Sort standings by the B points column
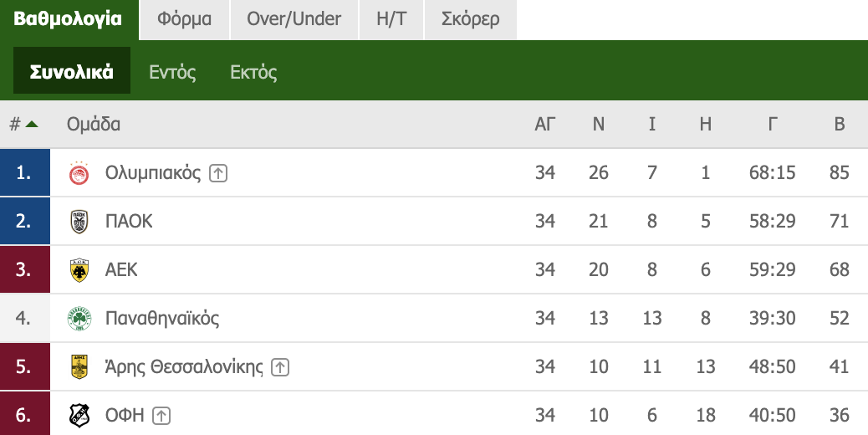Image resolution: width=868 pixels, height=435 pixels. click(840, 125)
